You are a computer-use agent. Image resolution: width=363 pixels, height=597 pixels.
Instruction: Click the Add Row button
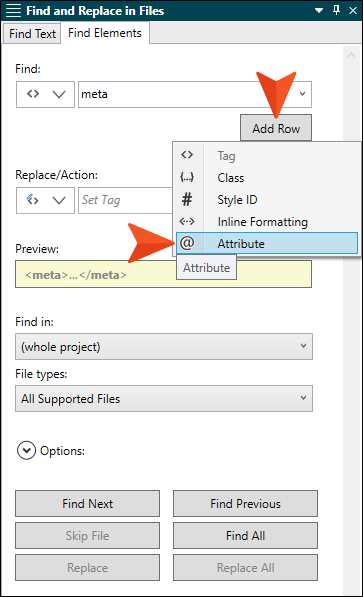click(x=276, y=128)
